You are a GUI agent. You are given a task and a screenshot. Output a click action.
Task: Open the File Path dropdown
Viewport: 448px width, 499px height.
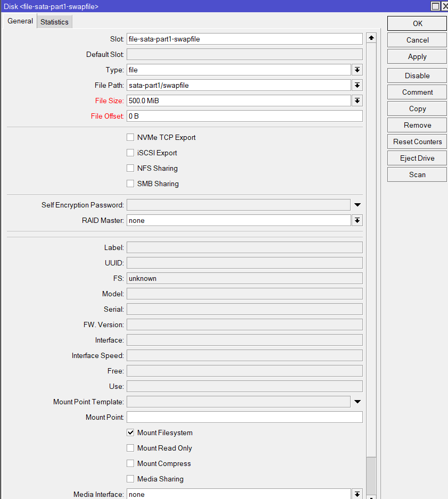coord(358,85)
